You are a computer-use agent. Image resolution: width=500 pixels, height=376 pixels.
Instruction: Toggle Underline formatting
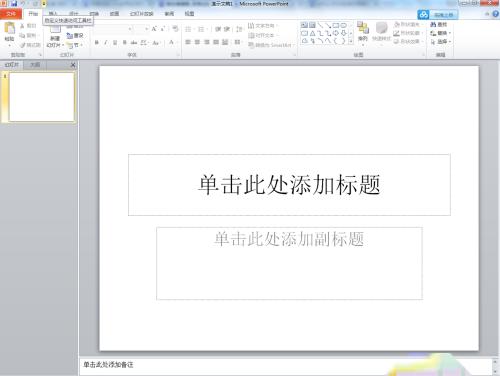(x=115, y=42)
